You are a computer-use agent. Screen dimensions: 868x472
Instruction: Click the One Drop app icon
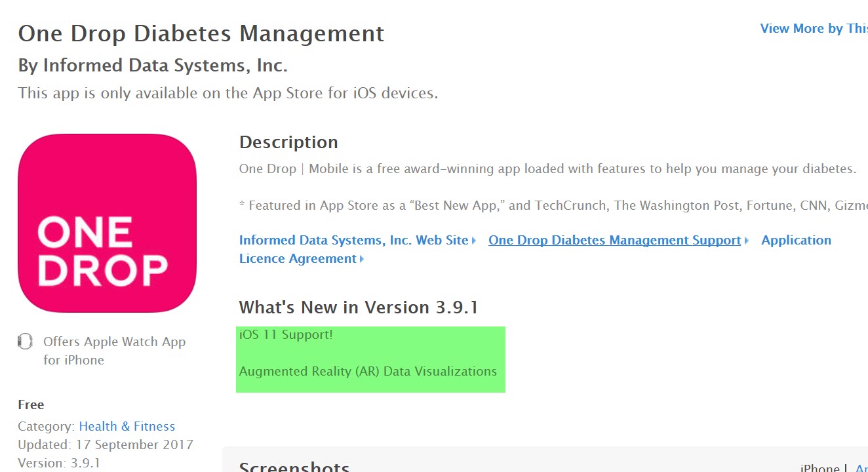pos(107,223)
